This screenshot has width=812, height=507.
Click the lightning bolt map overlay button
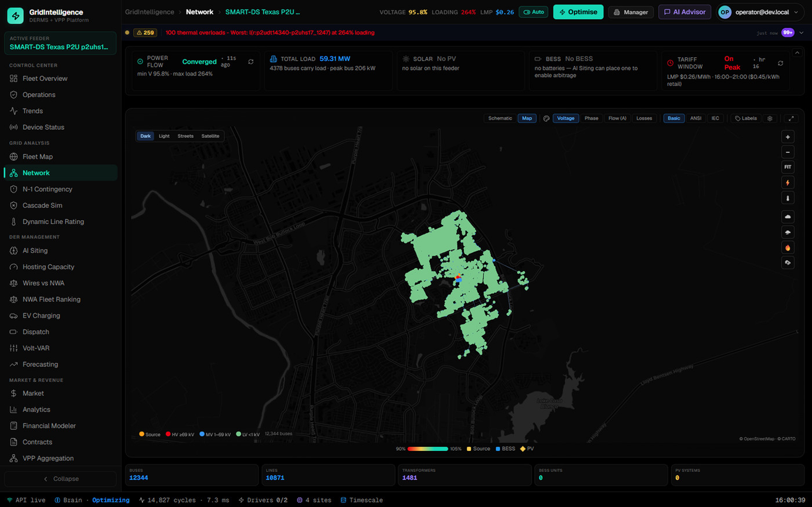788,183
